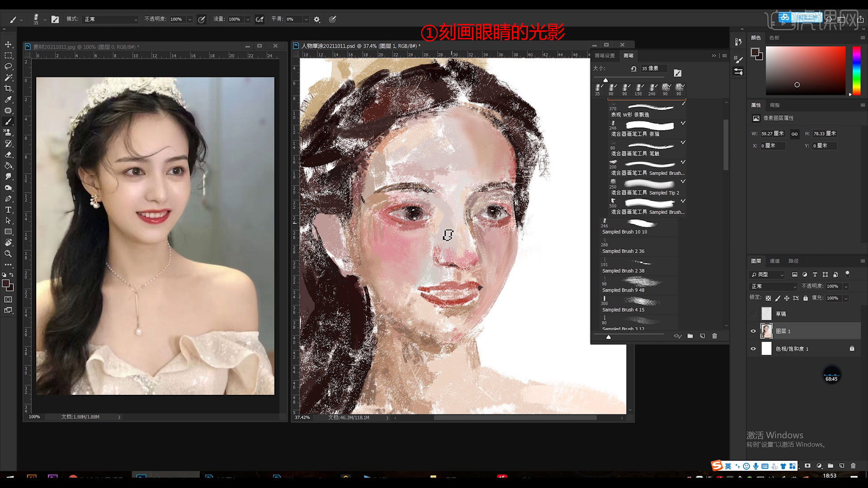Open flow 流量 dropdown arrow
Viewport: 868px width, 488px height.
pyautogui.click(x=248, y=19)
